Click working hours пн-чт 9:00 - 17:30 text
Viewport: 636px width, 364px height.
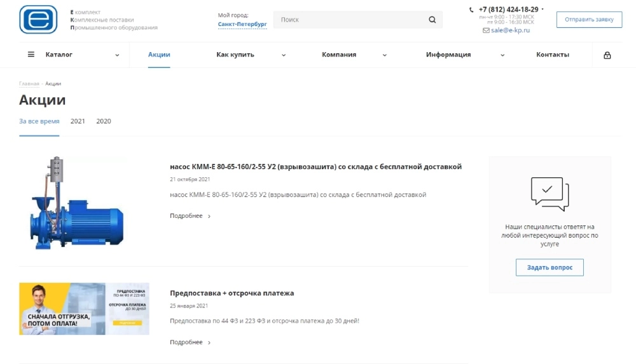click(x=507, y=17)
